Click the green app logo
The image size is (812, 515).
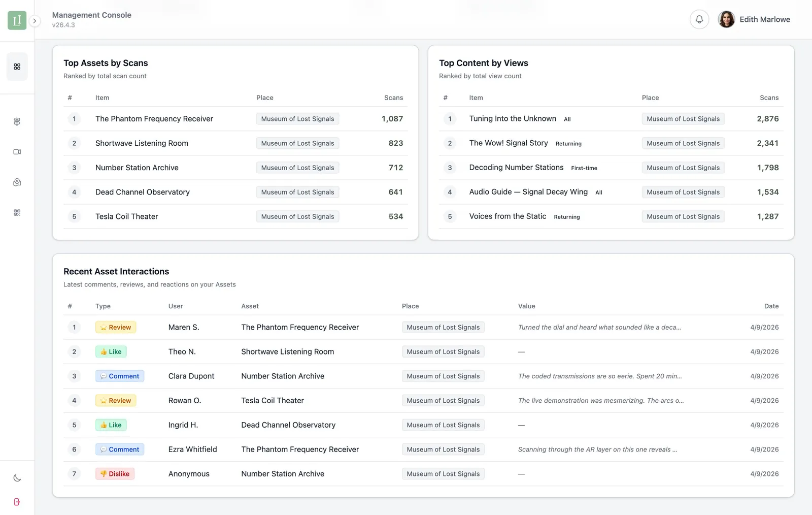(x=17, y=20)
